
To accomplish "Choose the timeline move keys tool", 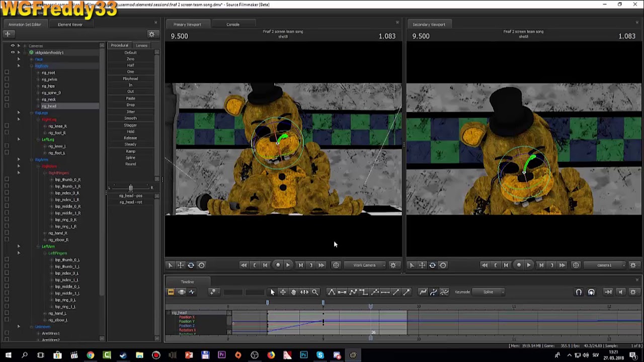I will 283,292.
